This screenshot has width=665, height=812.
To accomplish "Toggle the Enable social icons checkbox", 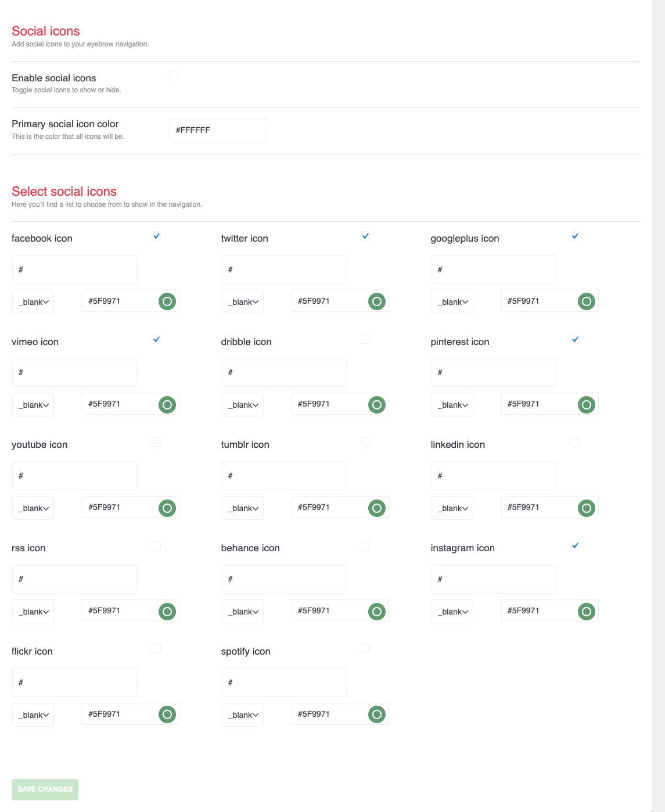I will point(174,76).
